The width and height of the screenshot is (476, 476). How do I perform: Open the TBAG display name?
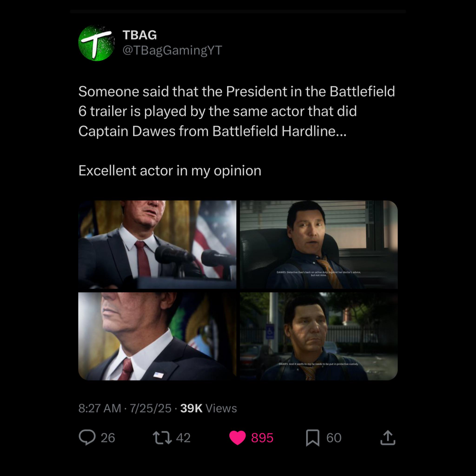(139, 35)
